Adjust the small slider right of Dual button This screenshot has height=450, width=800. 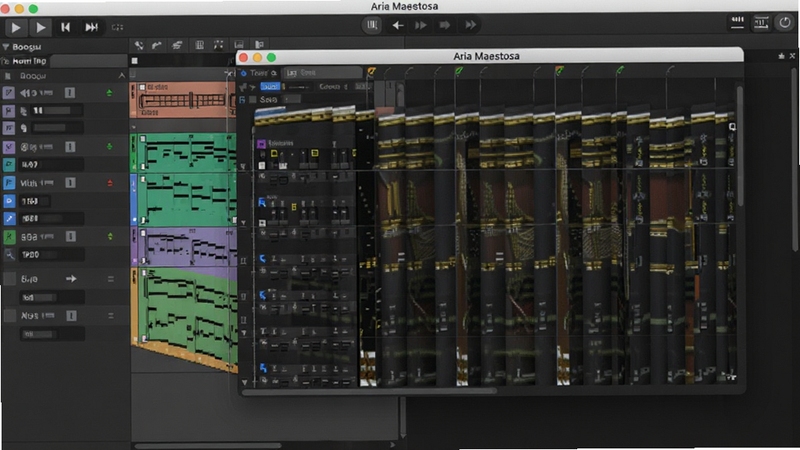pyautogui.click(x=299, y=87)
